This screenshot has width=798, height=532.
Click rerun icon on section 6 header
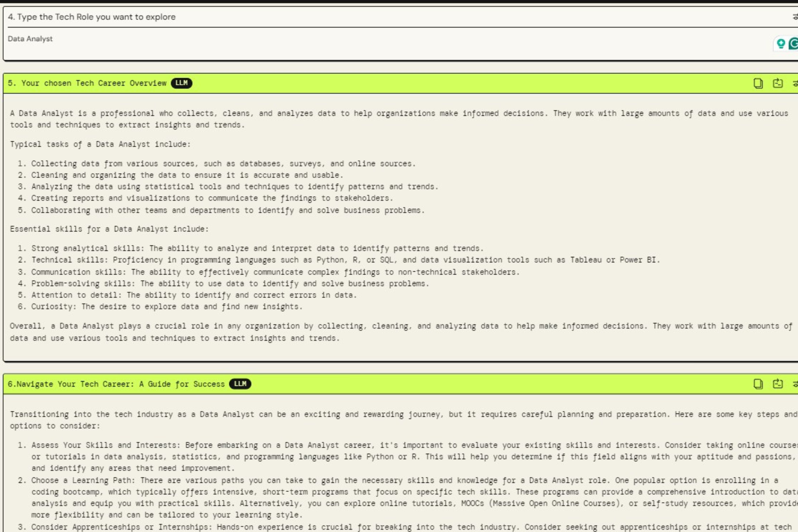click(x=778, y=384)
